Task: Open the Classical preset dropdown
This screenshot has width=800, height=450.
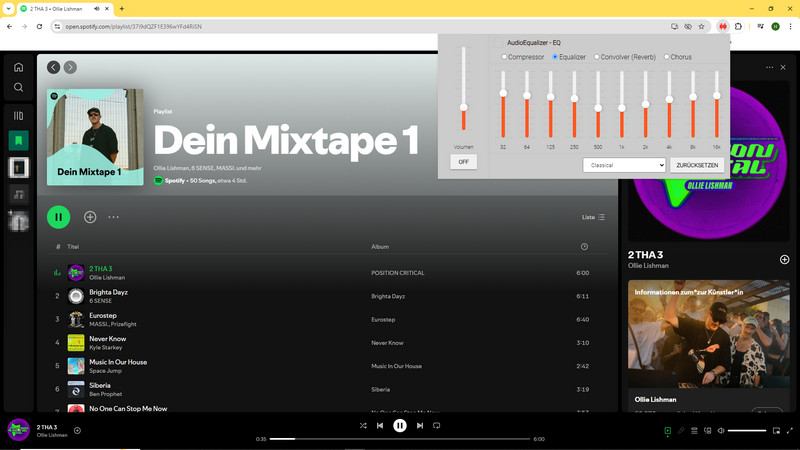Action: (624, 165)
